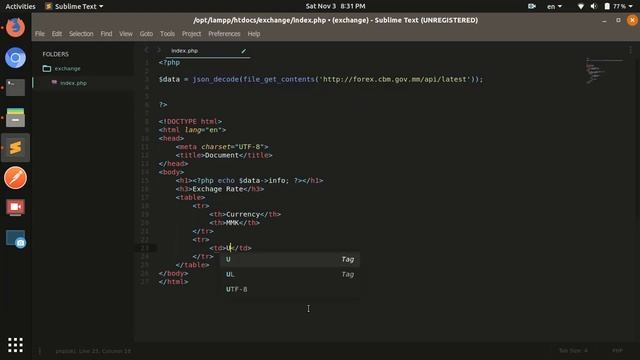Viewport: 640px width, 360px height.
Task: Click 'json_decode' function name in code
Action: [216, 79]
